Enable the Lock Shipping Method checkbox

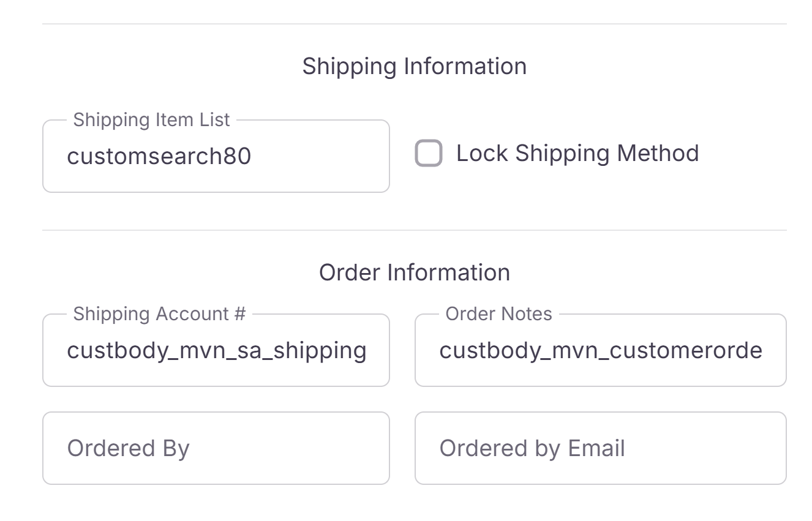click(429, 153)
